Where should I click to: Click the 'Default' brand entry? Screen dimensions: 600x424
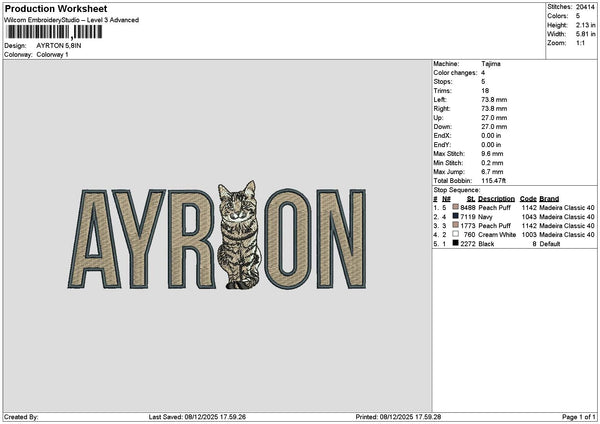(x=549, y=244)
